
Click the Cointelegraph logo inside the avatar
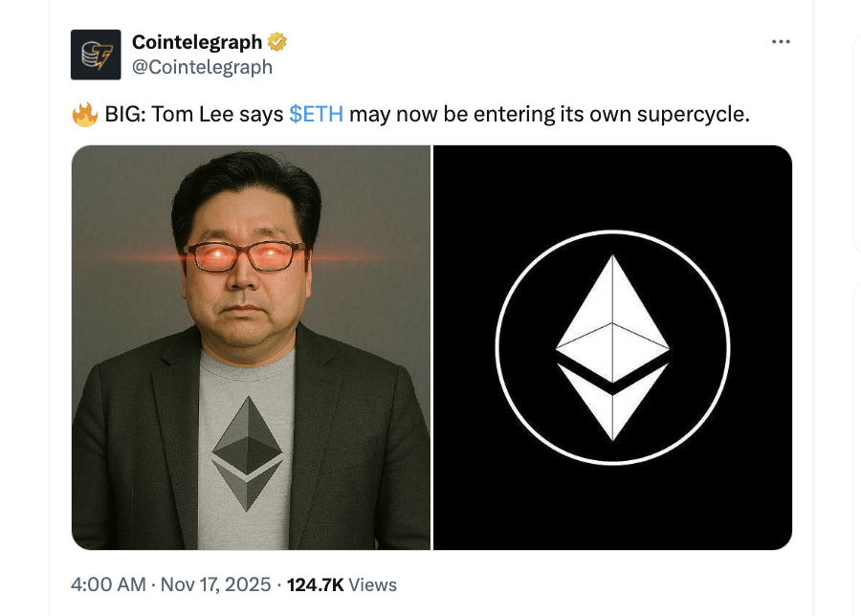click(x=95, y=54)
